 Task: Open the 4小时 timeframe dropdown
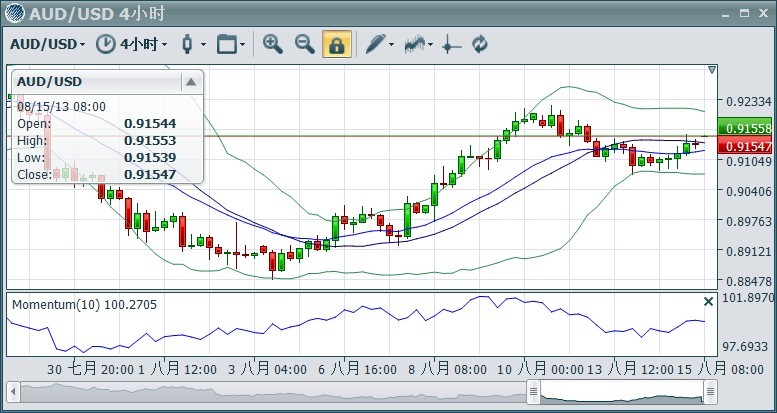pyautogui.click(x=143, y=45)
